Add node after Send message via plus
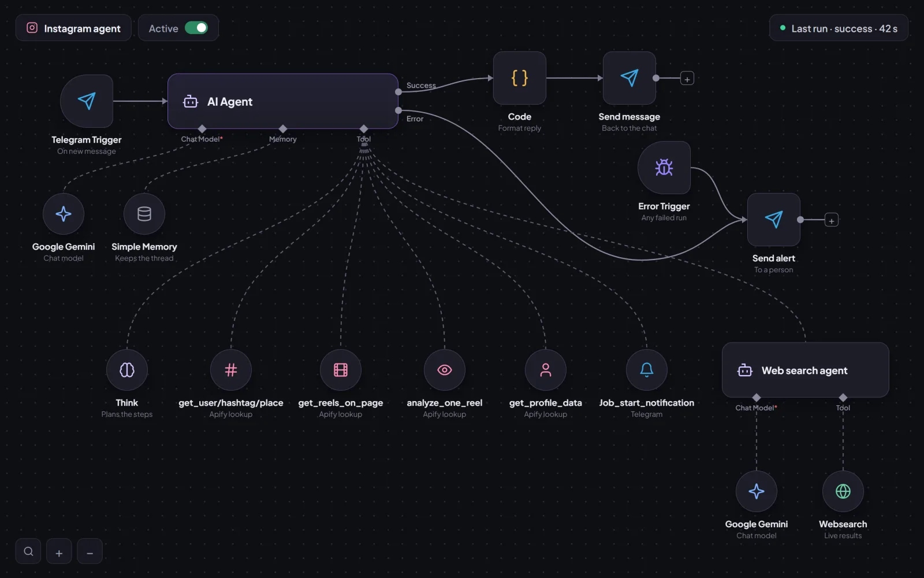This screenshot has height=578, width=924. (x=687, y=79)
